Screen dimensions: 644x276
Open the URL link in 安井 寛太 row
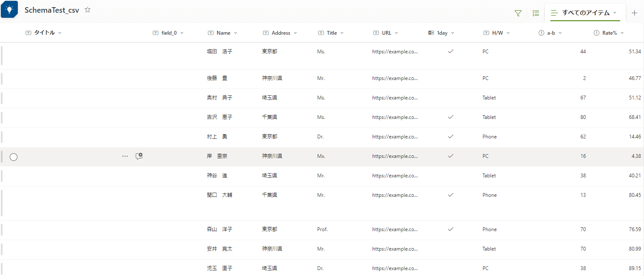pos(395,249)
